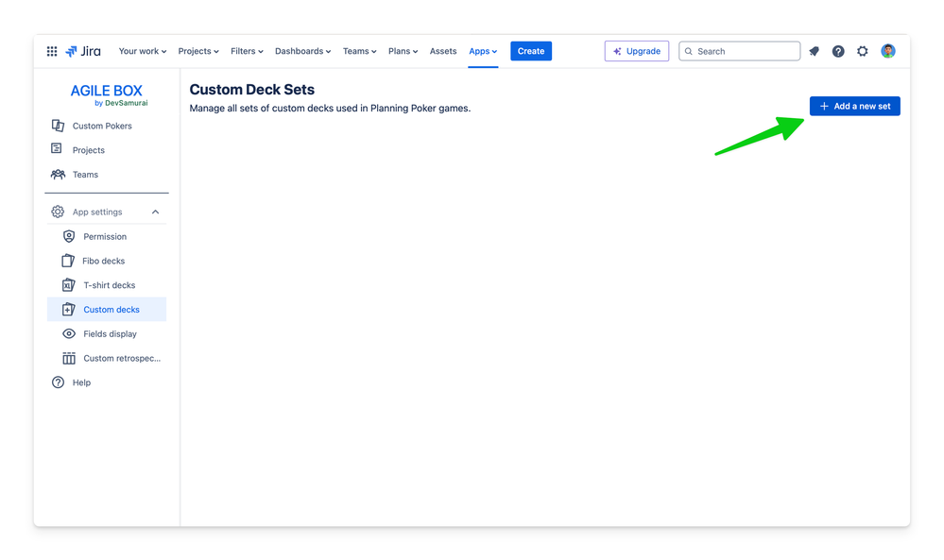Click the Manage all sets description text
Viewport: 944px width, 560px height.
click(x=330, y=109)
